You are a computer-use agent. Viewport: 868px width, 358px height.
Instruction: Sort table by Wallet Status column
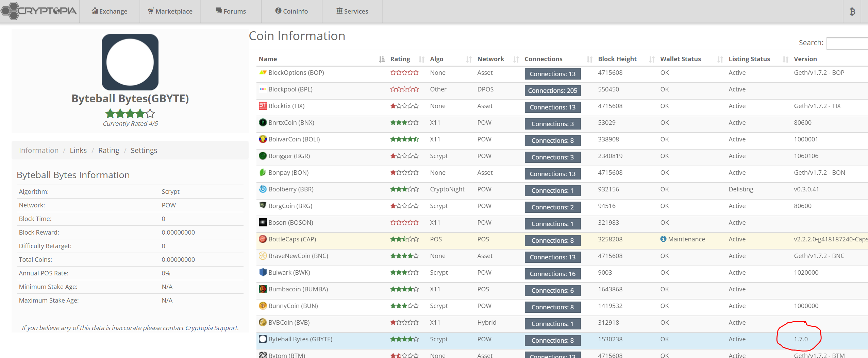coord(692,59)
